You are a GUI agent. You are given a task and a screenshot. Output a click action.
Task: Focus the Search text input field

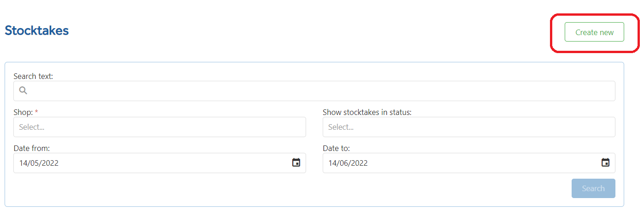click(314, 91)
